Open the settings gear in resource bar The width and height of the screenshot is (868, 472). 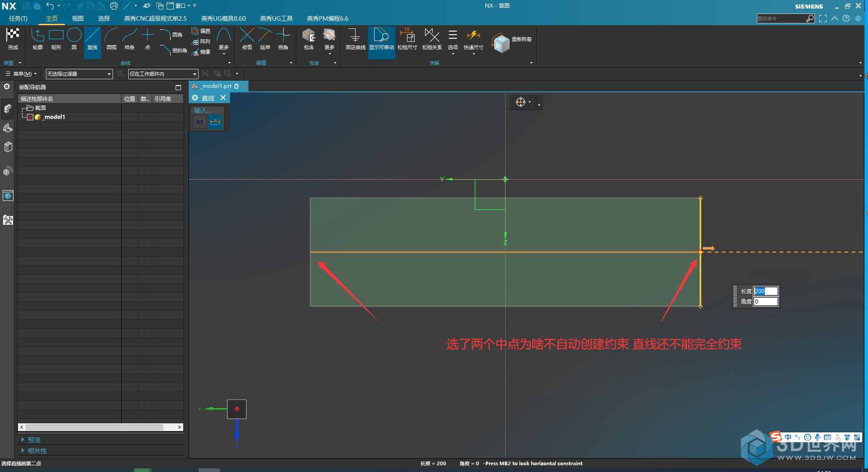click(7, 86)
